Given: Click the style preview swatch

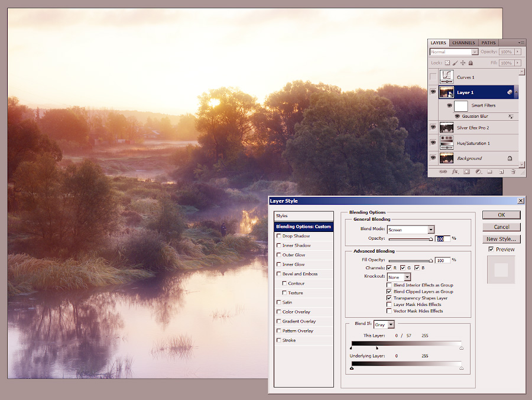Looking at the screenshot, I should [x=501, y=270].
